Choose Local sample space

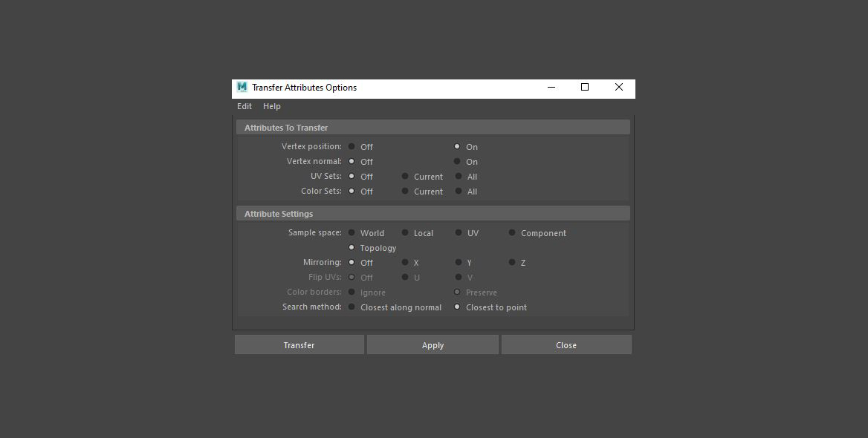405,233
